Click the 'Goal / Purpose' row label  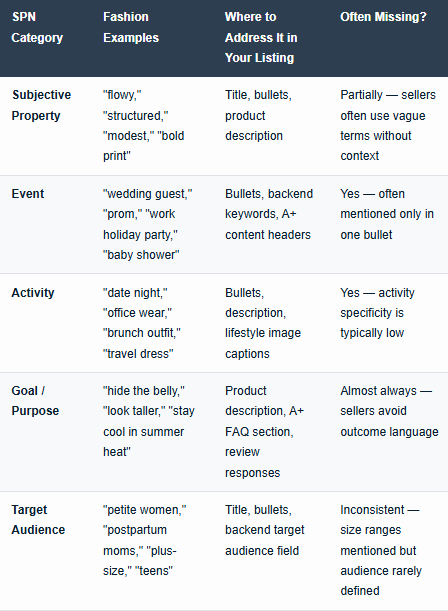pyautogui.click(x=35, y=401)
